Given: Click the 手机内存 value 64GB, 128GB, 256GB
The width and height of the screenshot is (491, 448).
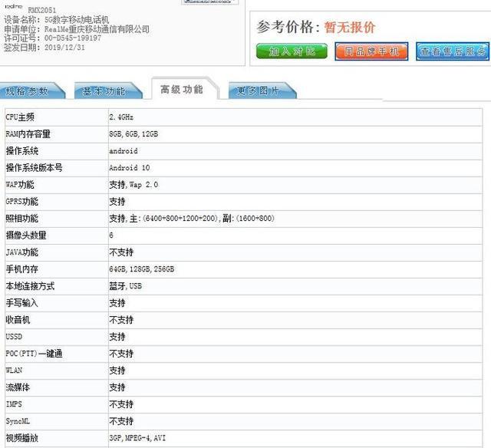Looking at the screenshot, I should point(141,269).
